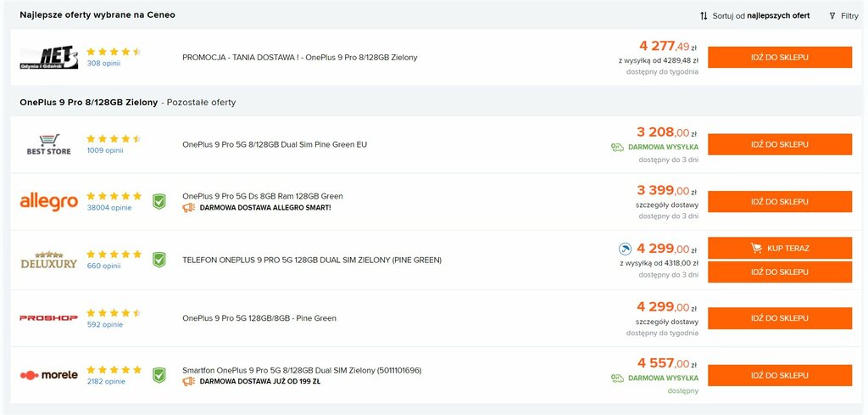Open the PROMOCJA - TANIA DOSTAWA offer title
The height and width of the screenshot is (415, 868).
point(300,57)
